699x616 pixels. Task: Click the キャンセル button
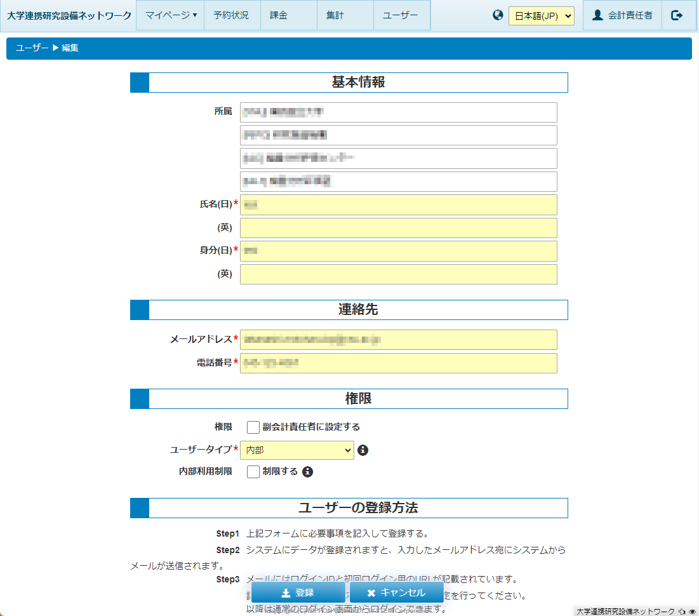coord(396,593)
